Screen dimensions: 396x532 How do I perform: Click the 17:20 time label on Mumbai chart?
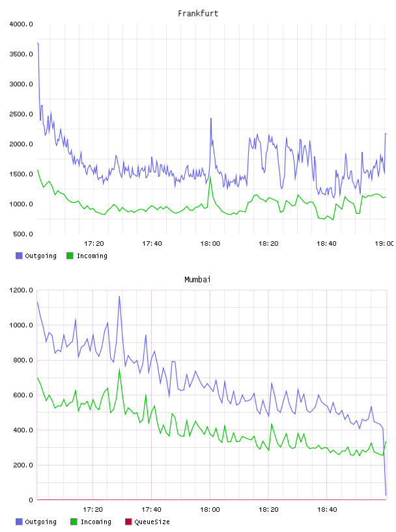click(92, 510)
